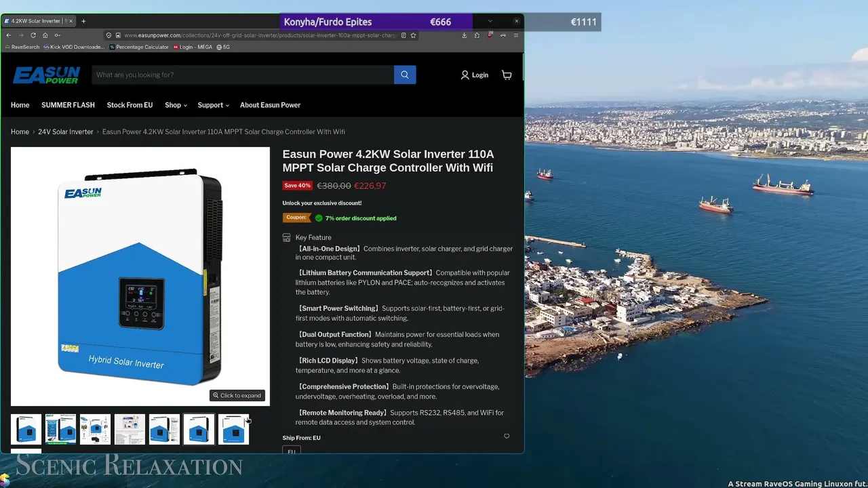Click the Coupon label tag
Screen dimensions: 868x488
[297, 218]
